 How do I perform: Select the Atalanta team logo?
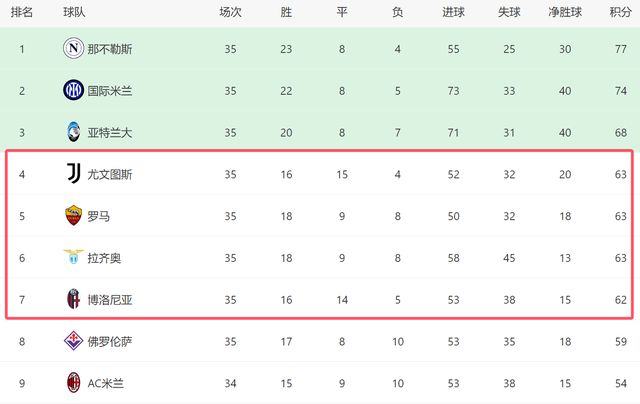(x=73, y=132)
